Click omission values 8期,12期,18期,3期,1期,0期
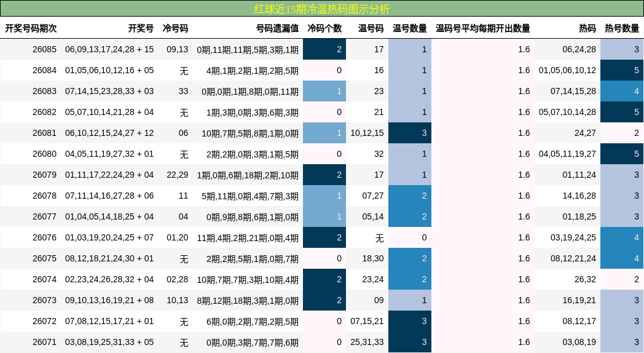This screenshot has width=644, height=353. coord(248,301)
